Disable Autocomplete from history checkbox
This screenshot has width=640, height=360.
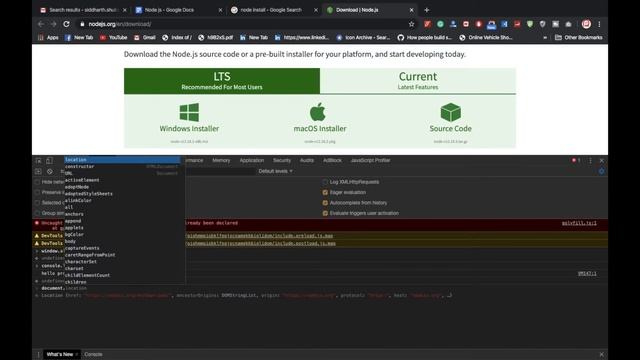pyautogui.click(x=325, y=203)
